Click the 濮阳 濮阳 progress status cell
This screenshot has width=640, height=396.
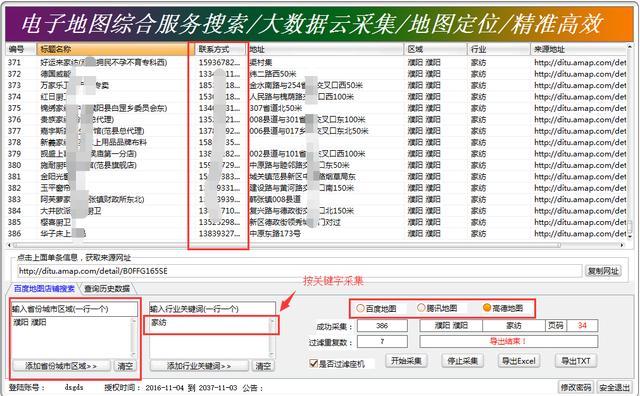(x=451, y=325)
